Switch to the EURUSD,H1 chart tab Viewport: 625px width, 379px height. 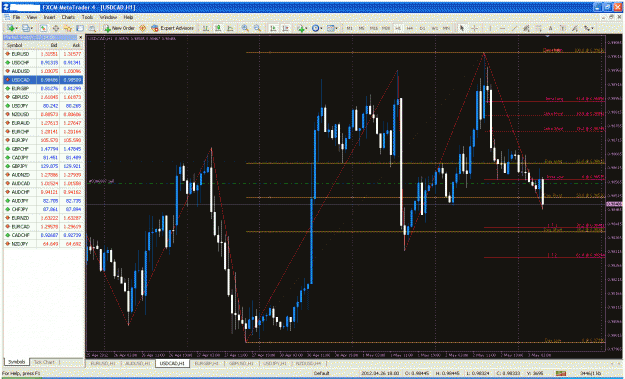pyautogui.click(x=103, y=363)
